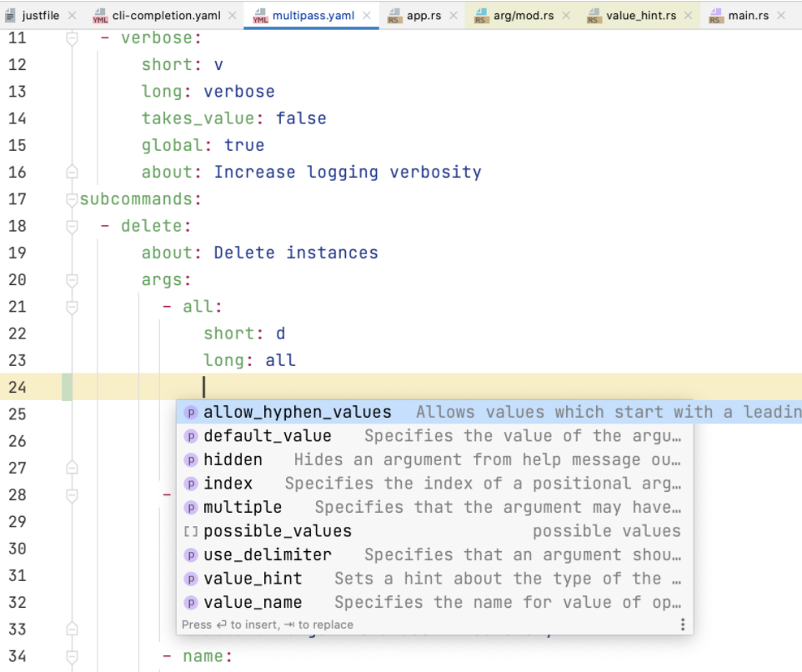The image size is (802, 672).
Task: Click the text file icon on the justfile tab
Action: click(10, 16)
